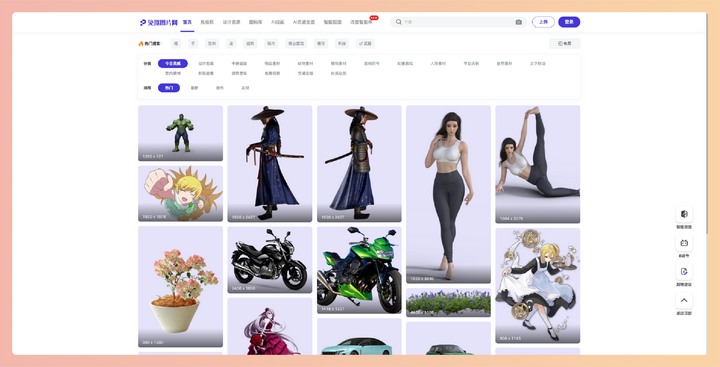The height and width of the screenshot is (367, 720).
Task: Click the 上传 upload button
Action: click(x=543, y=22)
